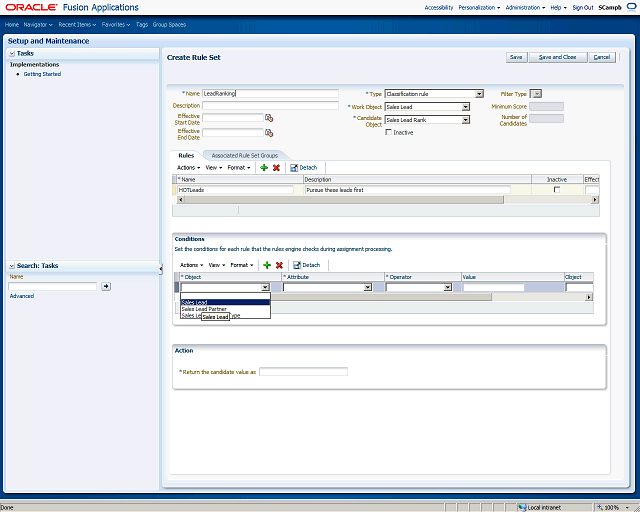Click the Search Tasks go arrow icon
640x512 pixels.
106,287
